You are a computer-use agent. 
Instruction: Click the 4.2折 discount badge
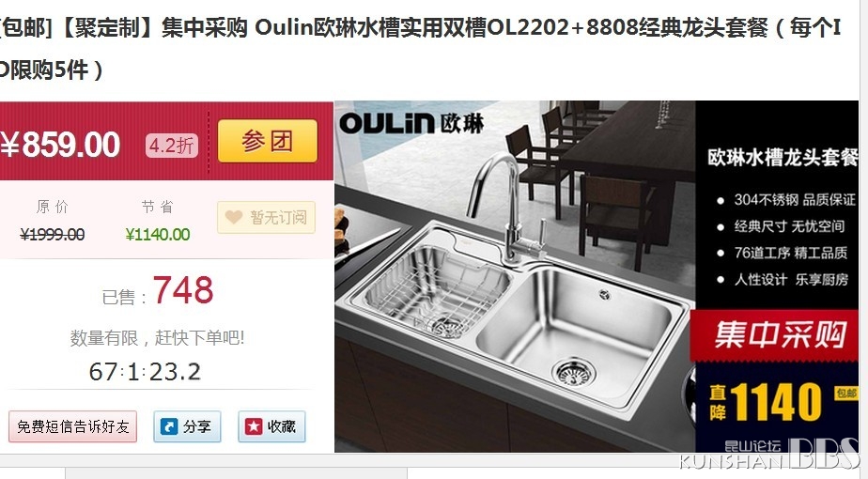(x=172, y=146)
